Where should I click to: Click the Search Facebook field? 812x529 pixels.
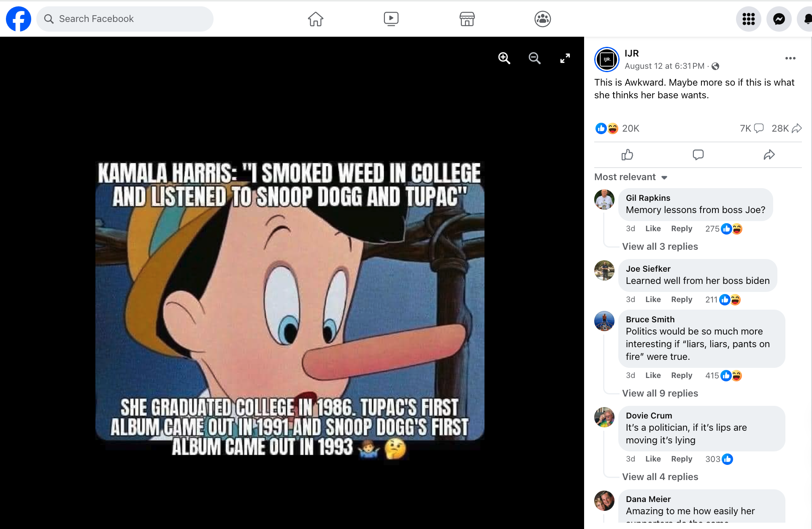[125, 19]
